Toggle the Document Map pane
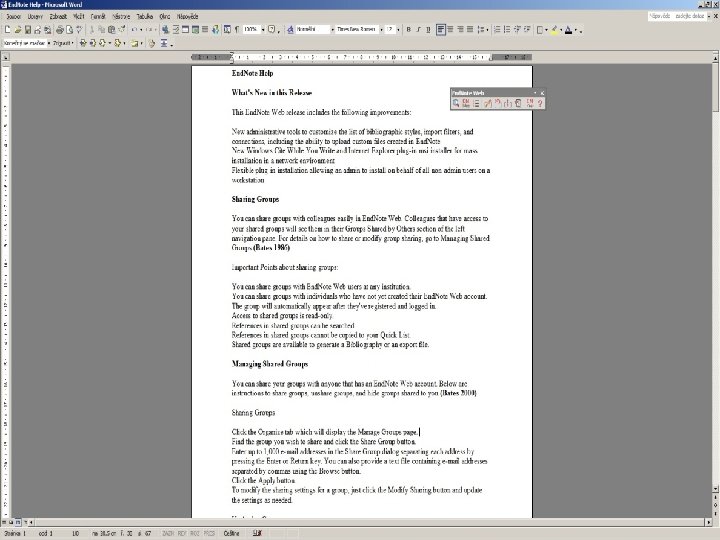 tap(227, 30)
